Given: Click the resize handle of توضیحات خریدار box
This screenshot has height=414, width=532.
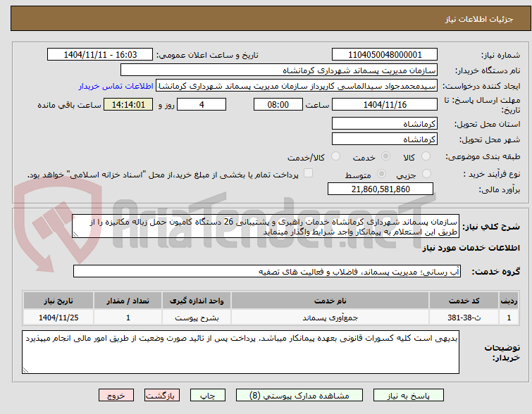Looking at the screenshot, I should point(25,370).
